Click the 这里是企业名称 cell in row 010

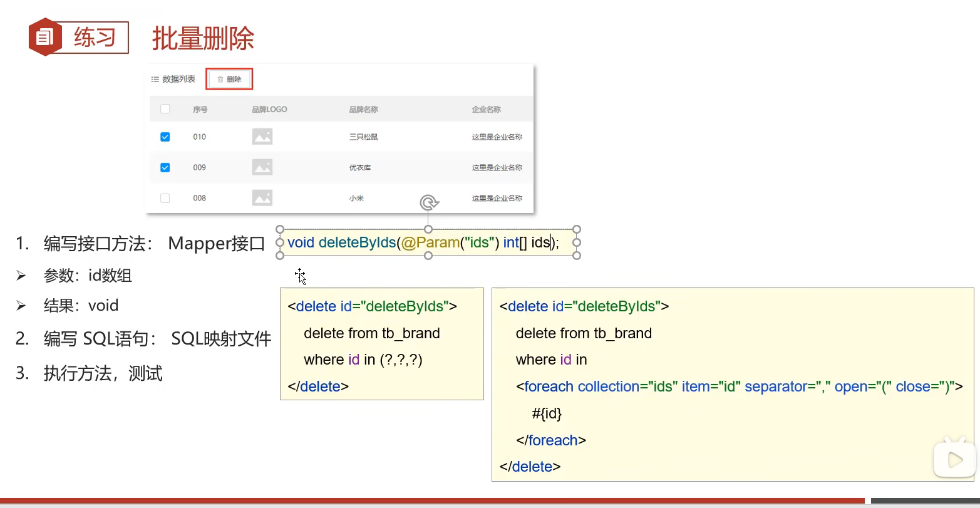pos(497,137)
